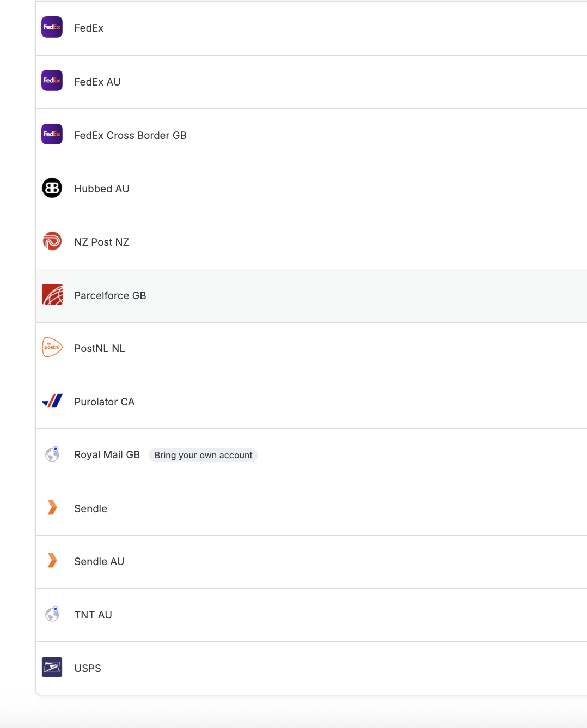
Task: Select the PostNL NL carrier label
Action: pos(100,348)
